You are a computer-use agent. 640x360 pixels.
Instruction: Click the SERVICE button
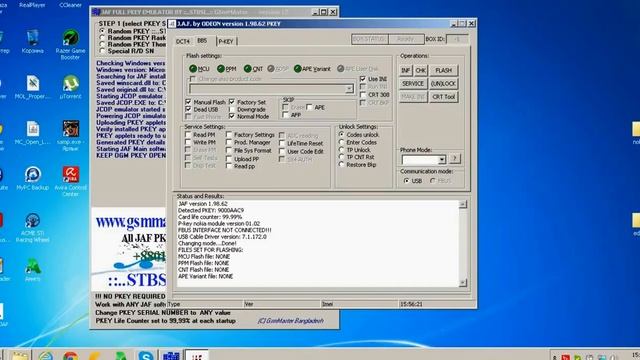point(413,84)
